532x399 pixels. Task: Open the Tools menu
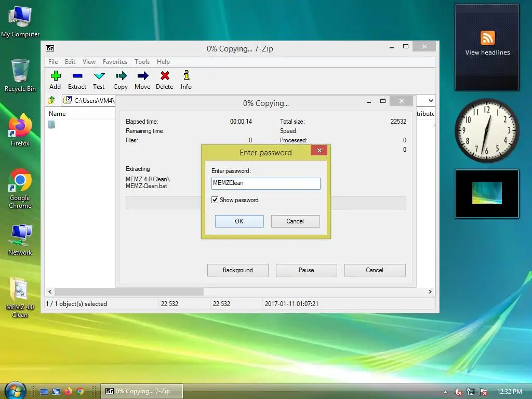pos(142,62)
